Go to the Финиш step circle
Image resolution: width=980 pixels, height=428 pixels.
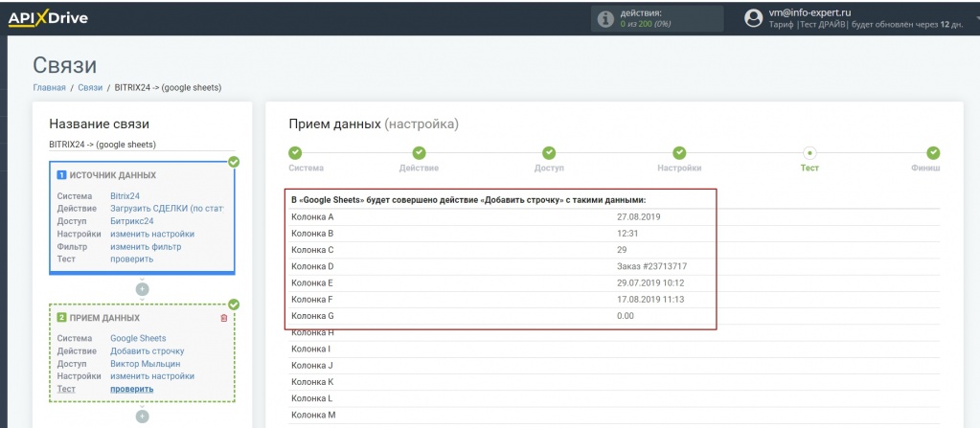pyautogui.click(x=933, y=153)
